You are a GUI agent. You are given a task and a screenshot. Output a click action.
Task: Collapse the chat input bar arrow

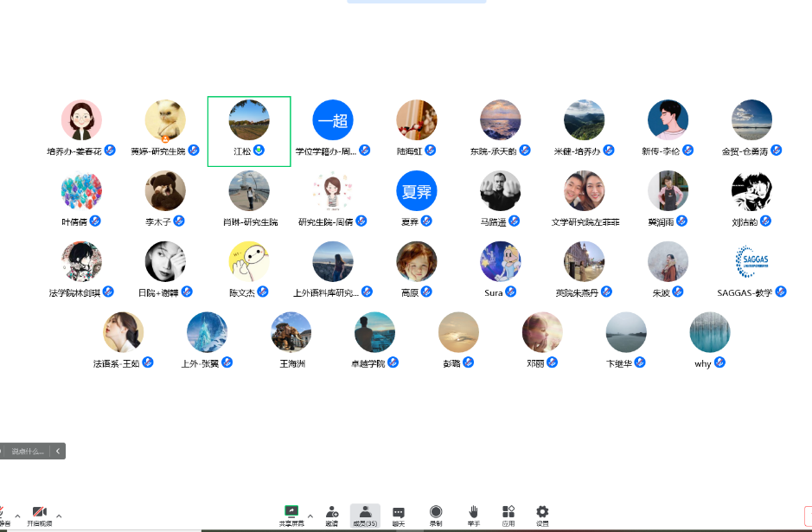pyautogui.click(x=58, y=451)
